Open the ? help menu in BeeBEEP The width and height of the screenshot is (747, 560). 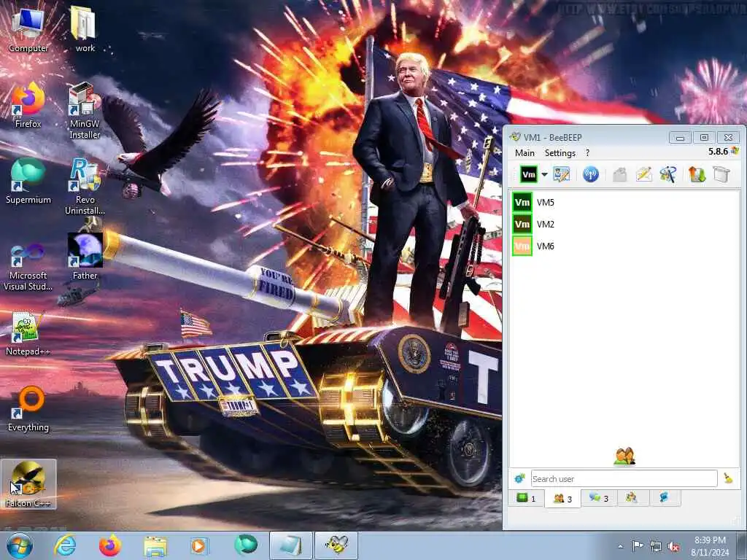[x=587, y=153]
